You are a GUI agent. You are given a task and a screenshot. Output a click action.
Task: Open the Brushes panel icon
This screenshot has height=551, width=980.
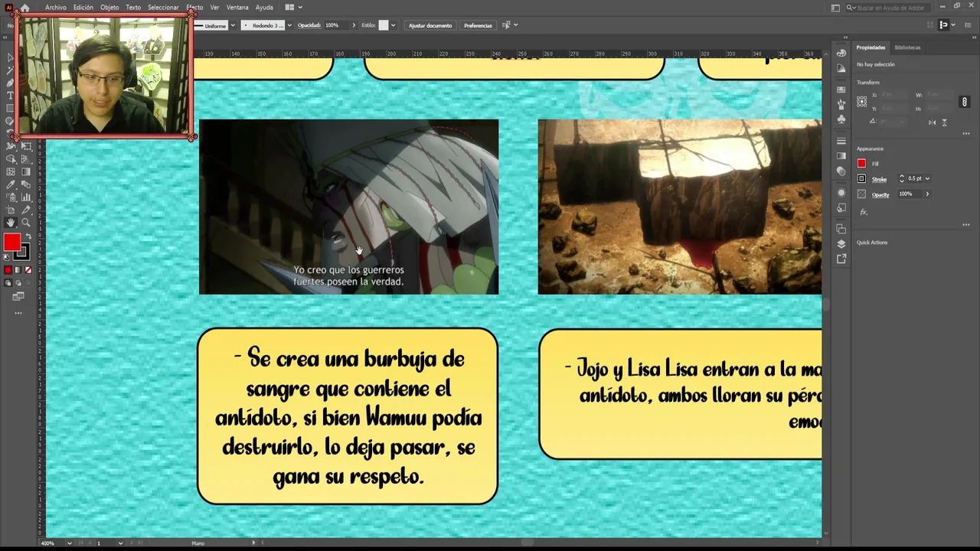841,104
